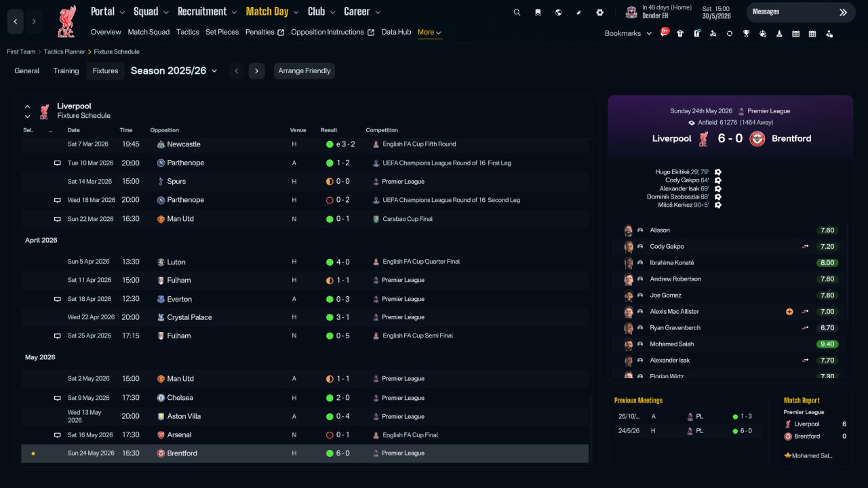Click the refresh circular arrows shortcut
This screenshot has width=868, height=488.
[x=730, y=33]
